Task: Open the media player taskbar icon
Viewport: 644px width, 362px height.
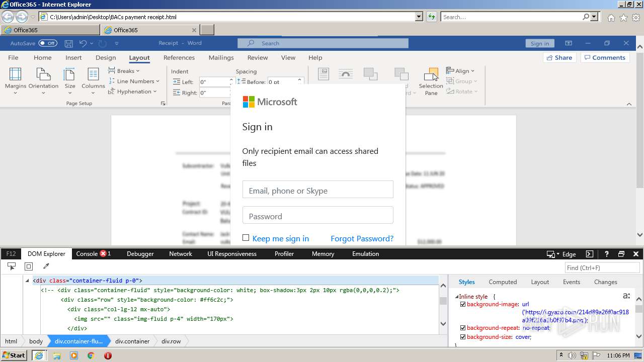Action: [x=74, y=355]
